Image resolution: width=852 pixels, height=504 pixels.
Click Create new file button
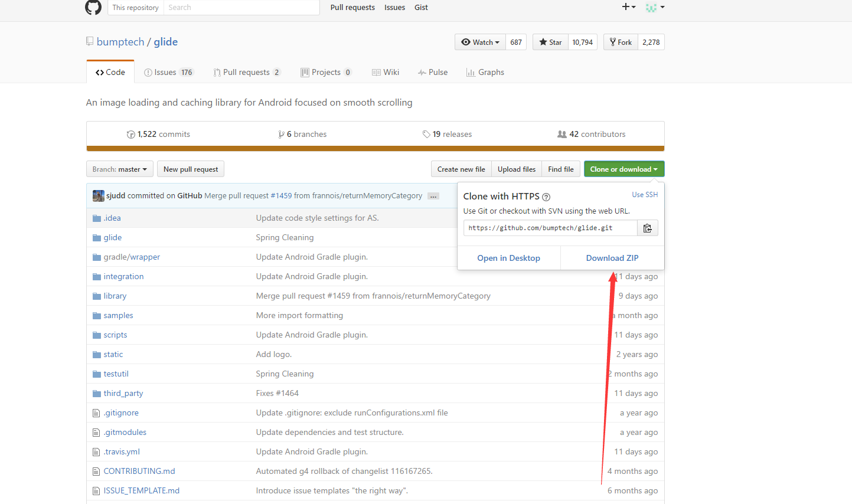(x=461, y=169)
